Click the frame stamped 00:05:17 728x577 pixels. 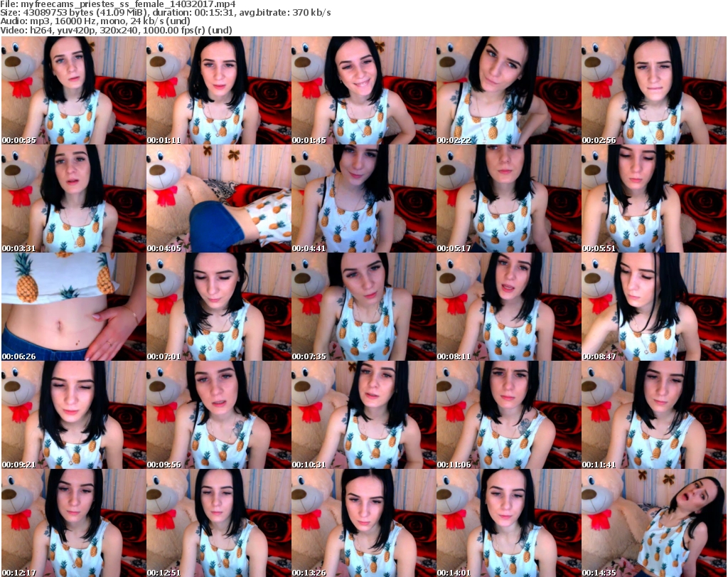[x=509, y=198]
